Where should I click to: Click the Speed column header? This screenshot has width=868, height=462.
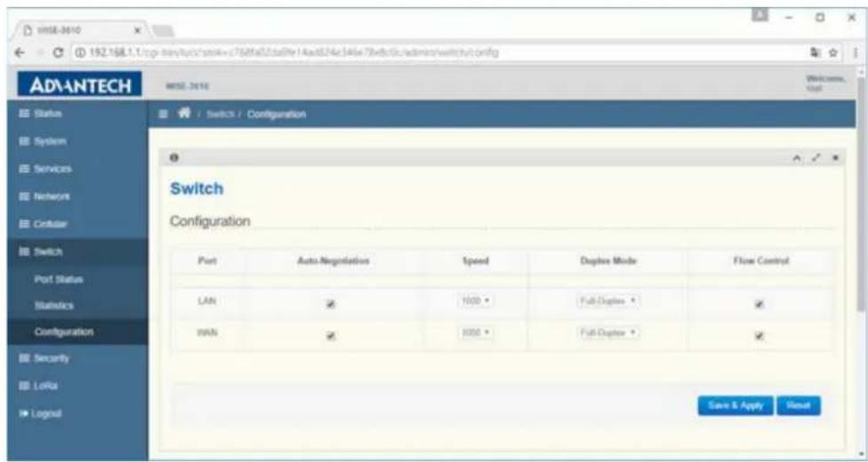[x=475, y=260]
